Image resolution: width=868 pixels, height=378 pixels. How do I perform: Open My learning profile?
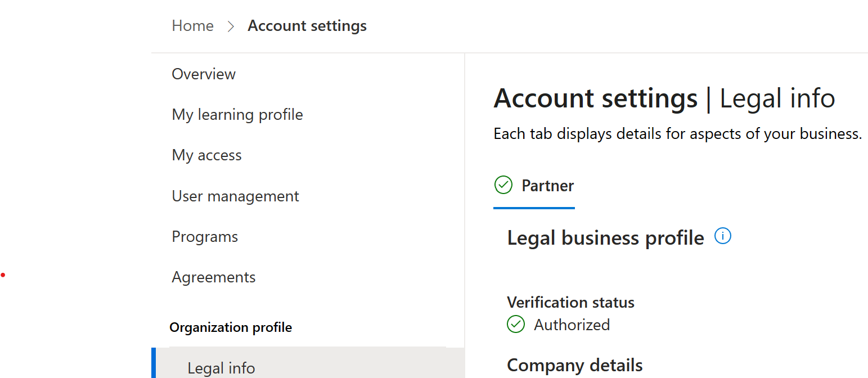click(x=237, y=114)
